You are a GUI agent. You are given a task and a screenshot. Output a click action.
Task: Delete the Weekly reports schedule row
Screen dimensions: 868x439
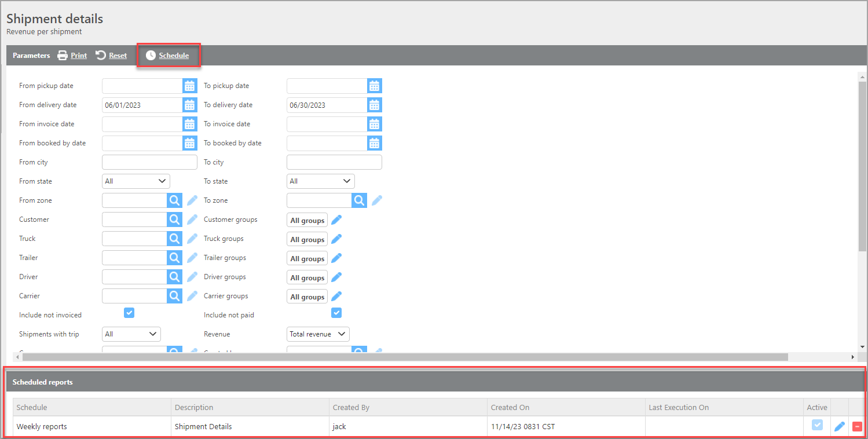[857, 427]
